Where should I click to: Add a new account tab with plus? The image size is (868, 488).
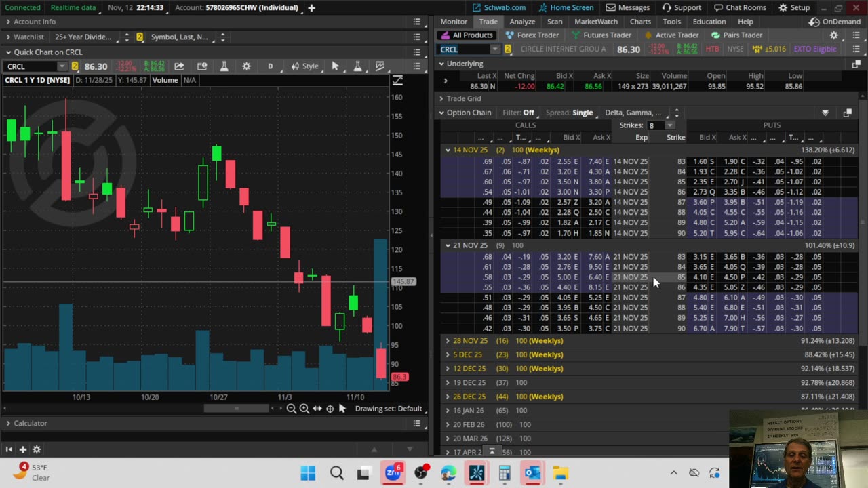pos(311,8)
